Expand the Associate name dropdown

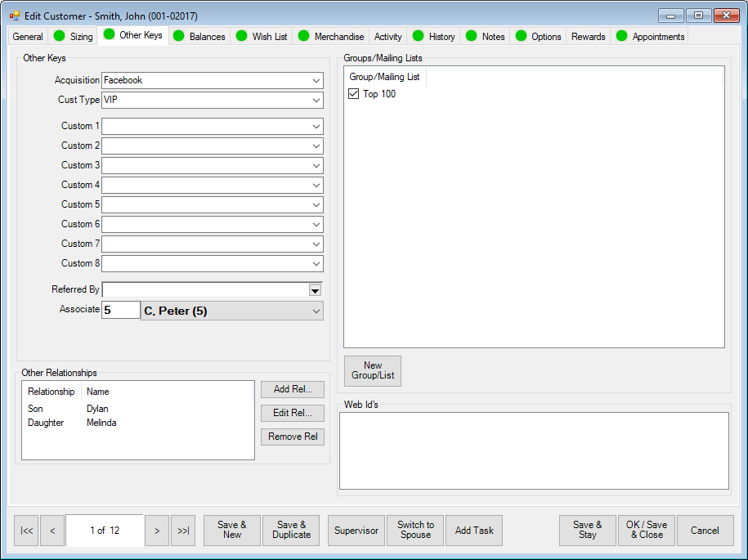click(316, 311)
